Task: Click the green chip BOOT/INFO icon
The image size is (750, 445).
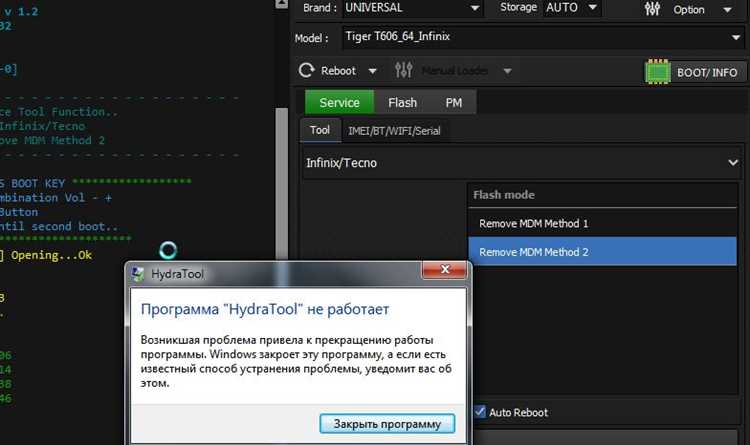Action: [x=658, y=72]
